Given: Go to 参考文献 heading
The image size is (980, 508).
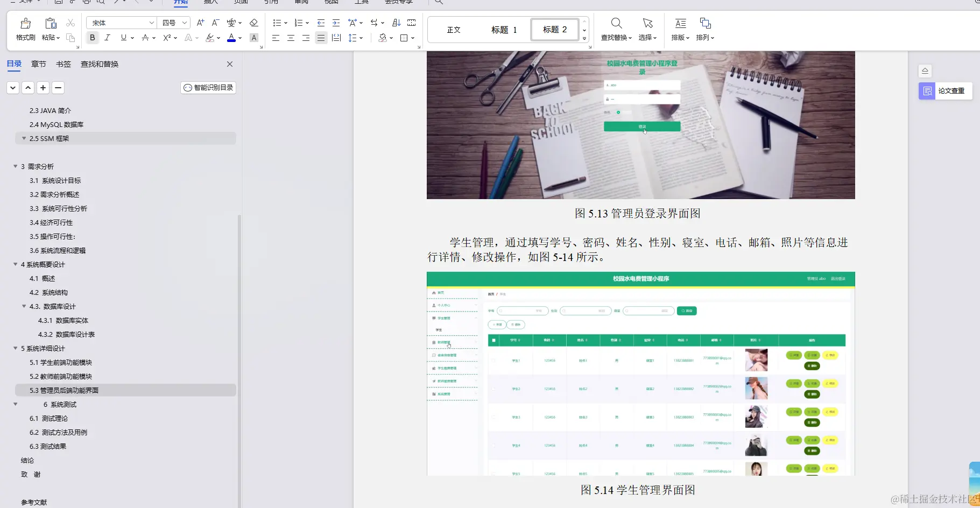Looking at the screenshot, I should (x=34, y=502).
